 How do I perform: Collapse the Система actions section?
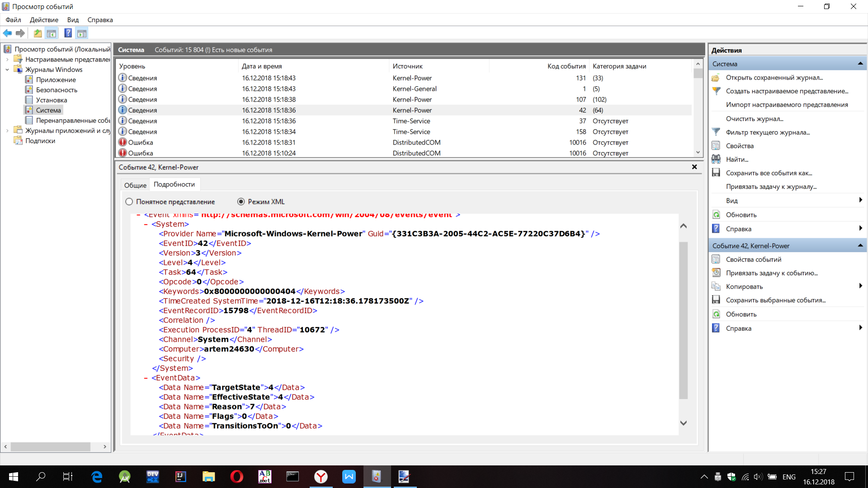coord(860,64)
